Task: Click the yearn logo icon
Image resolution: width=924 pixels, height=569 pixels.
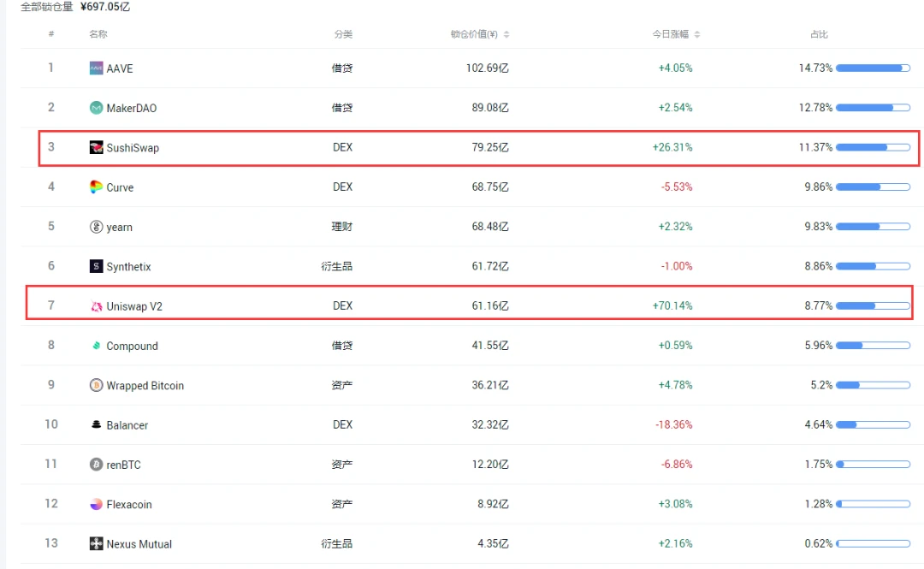Action: [x=96, y=227]
